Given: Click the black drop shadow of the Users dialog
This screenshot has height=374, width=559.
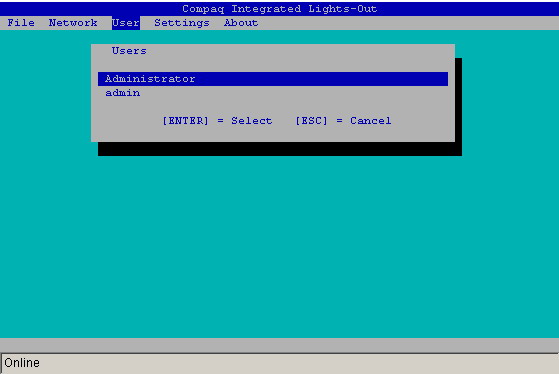Looking at the screenshot, I should pos(280,149).
